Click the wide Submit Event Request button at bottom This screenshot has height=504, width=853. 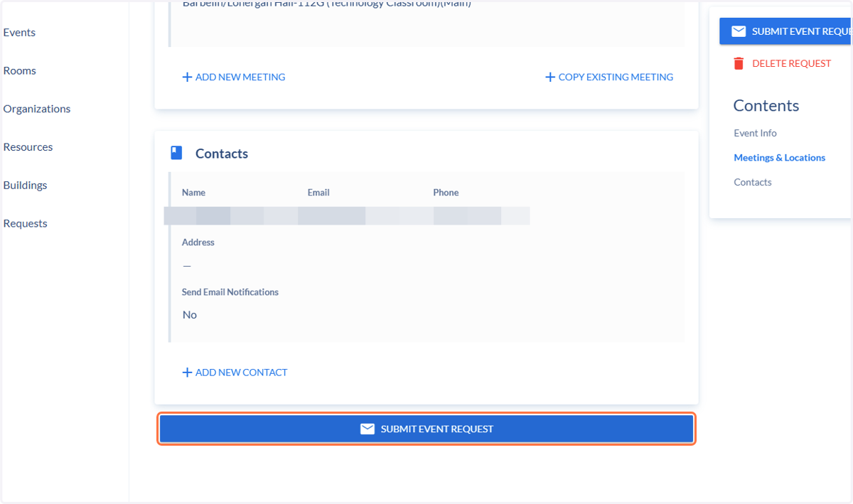click(x=426, y=429)
